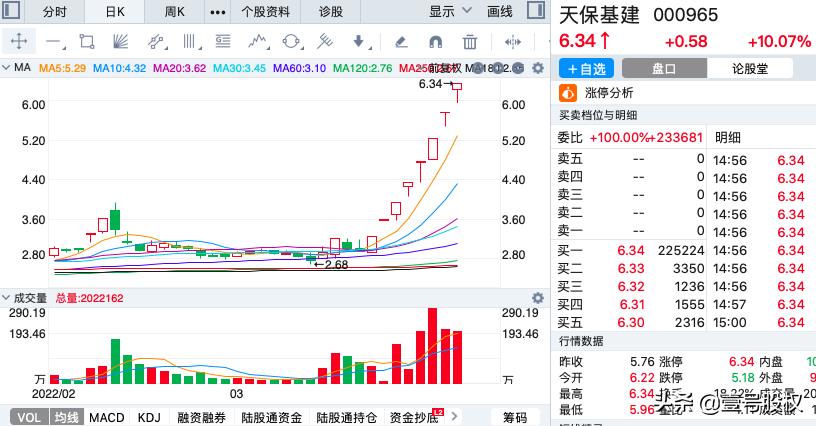Click the MA30:3.45 legend label
This screenshot has height=426, width=816.
point(239,68)
